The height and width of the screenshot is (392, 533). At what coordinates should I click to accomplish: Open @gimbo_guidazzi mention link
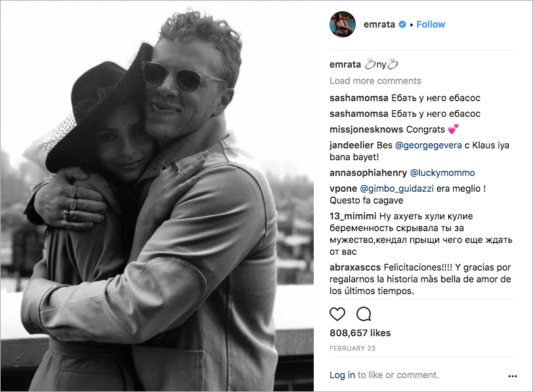pyautogui.click(x=396, y=188)
